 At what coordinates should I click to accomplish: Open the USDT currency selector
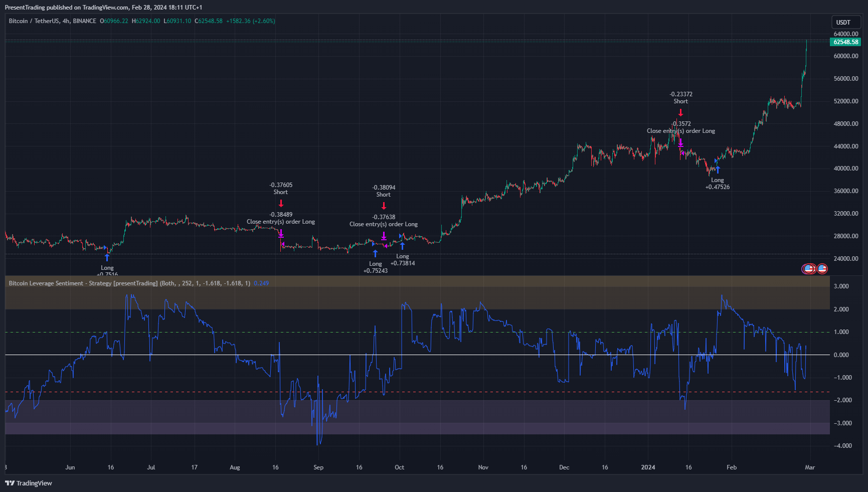845,22
